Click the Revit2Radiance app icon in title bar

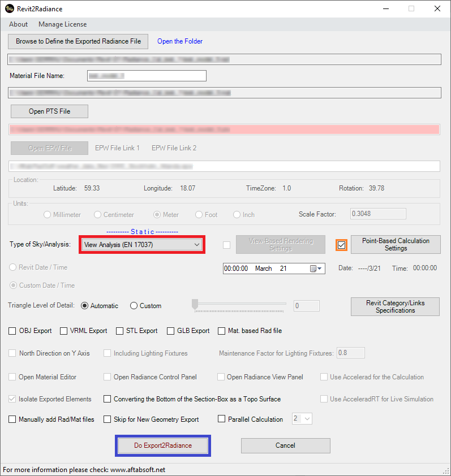click(x=10, y=8)
